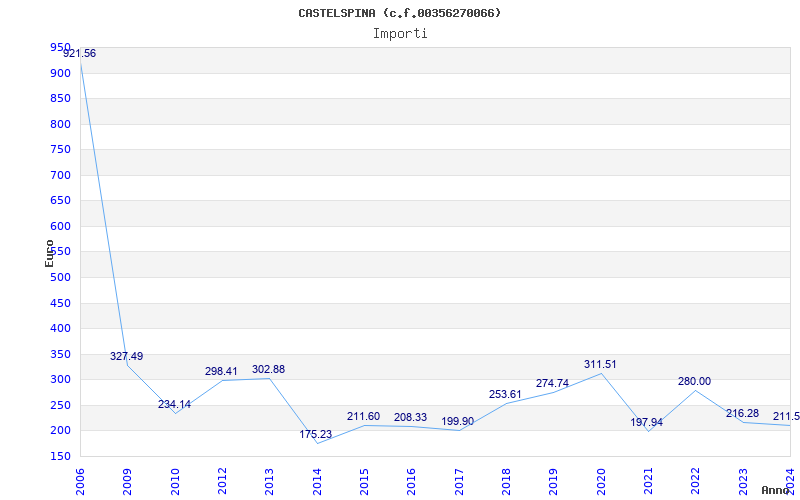Click the Importi subtitle

(x=400, y=34)
